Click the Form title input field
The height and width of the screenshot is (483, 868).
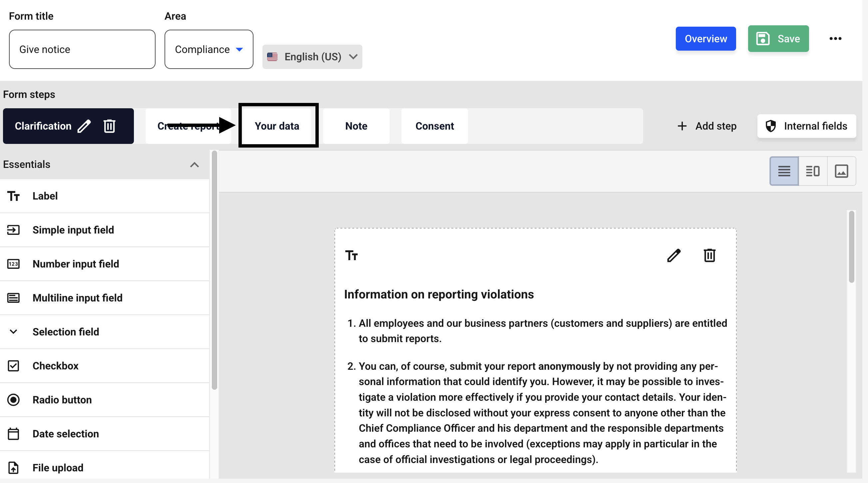click(82, 50)
